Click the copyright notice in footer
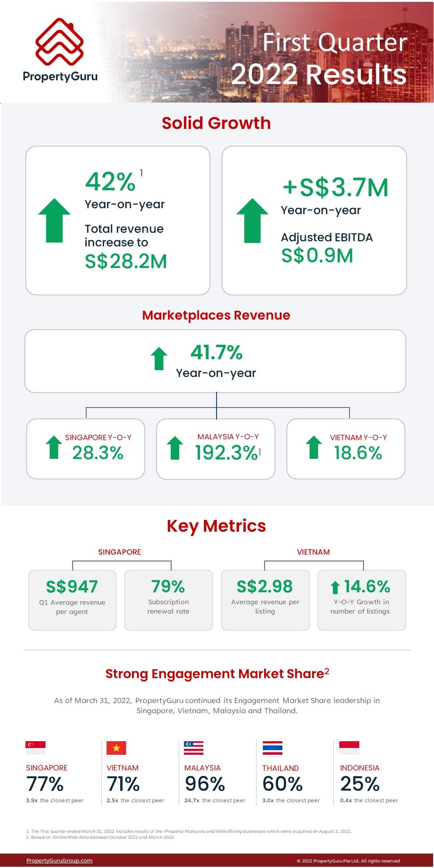The image size is (434, 868). click(x=348, y=861)
